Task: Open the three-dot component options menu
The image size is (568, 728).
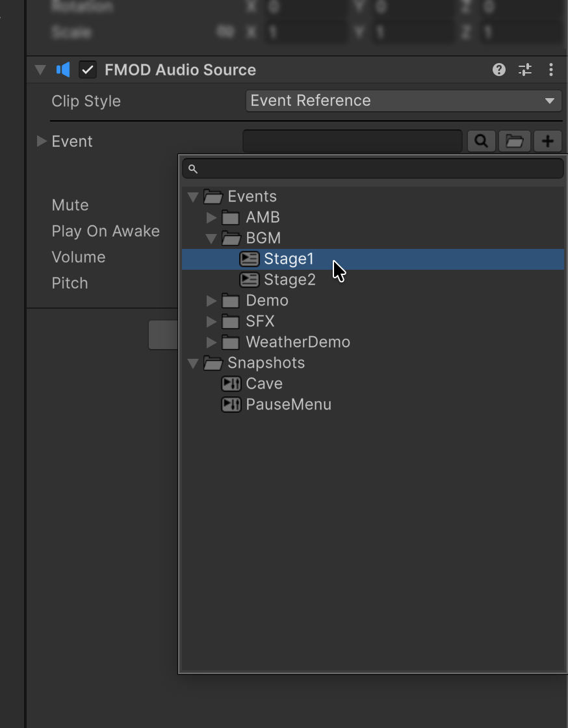Action: pos(551,70)
